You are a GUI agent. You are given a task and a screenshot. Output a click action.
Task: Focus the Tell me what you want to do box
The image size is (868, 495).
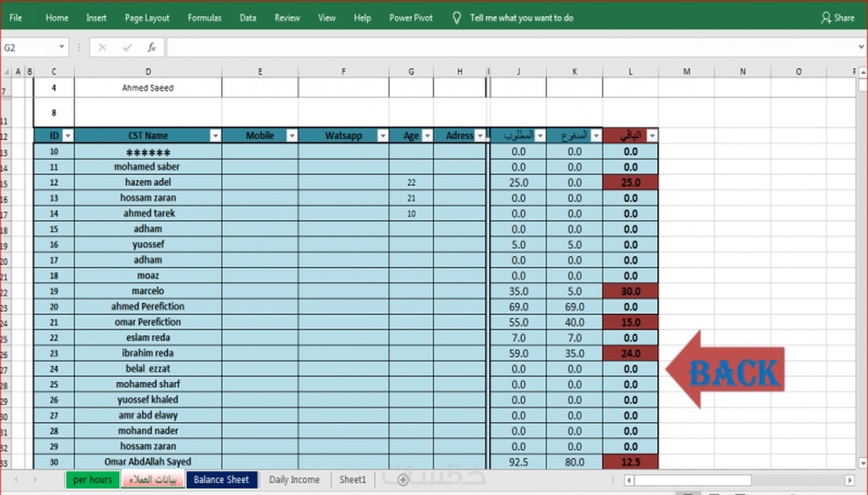(x=521, y=18)
